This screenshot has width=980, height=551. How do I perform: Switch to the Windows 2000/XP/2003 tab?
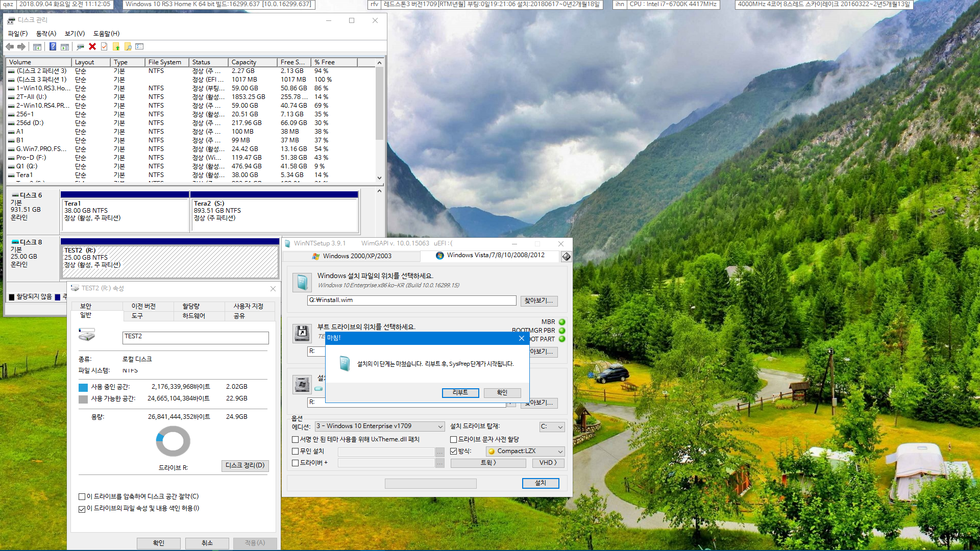point(352,256)
